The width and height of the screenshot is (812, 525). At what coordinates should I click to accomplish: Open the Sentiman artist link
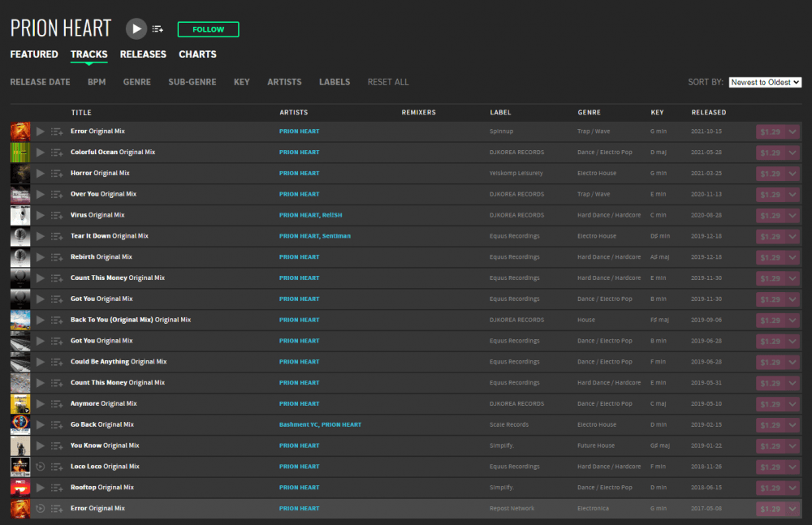click(337, 236)
